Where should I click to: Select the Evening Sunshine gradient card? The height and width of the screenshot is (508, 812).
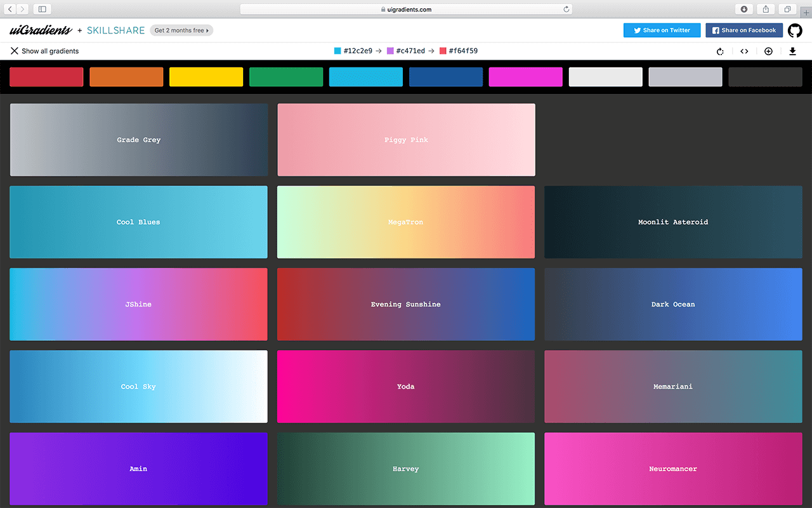tap(406, 304)
